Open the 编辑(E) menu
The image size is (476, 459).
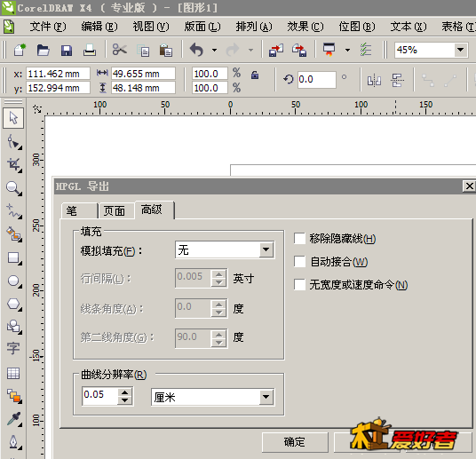(99, 27)
